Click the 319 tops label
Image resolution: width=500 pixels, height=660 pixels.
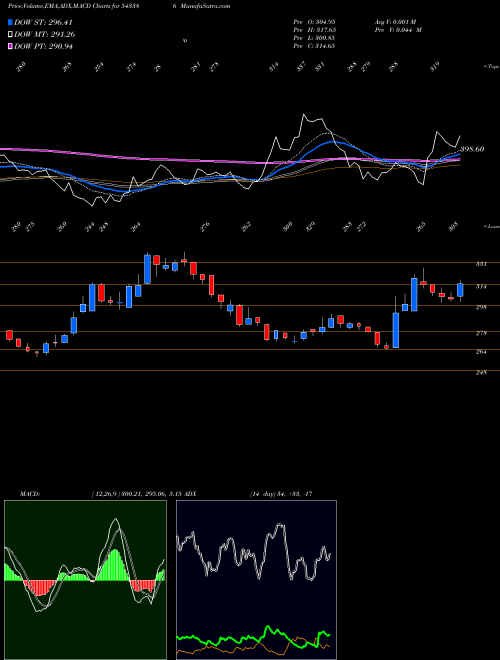pos(435,66)
